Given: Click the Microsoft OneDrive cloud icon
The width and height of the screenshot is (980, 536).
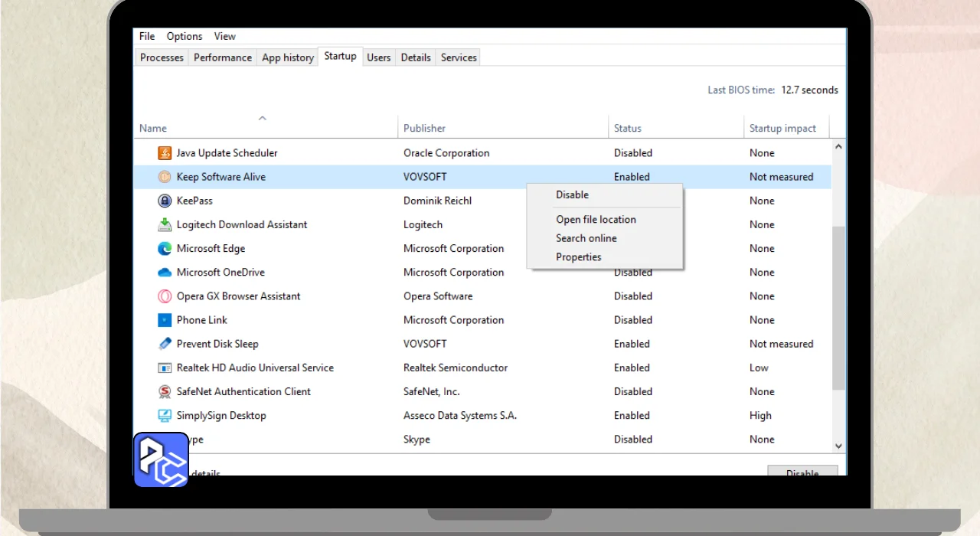Looking at the screenshot, I should [x=164, y=272].
